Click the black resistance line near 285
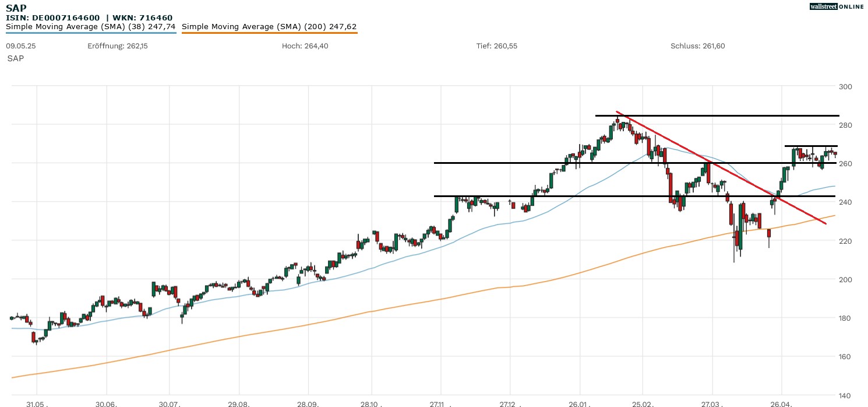The width and height of the screenshot is (868, 407). (x=717, y=115)
